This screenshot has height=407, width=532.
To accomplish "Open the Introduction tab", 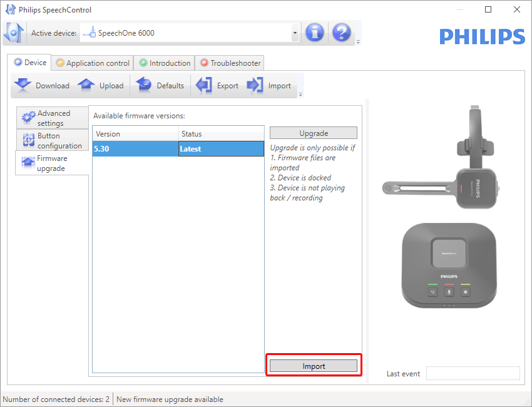I will coord(165,63).
